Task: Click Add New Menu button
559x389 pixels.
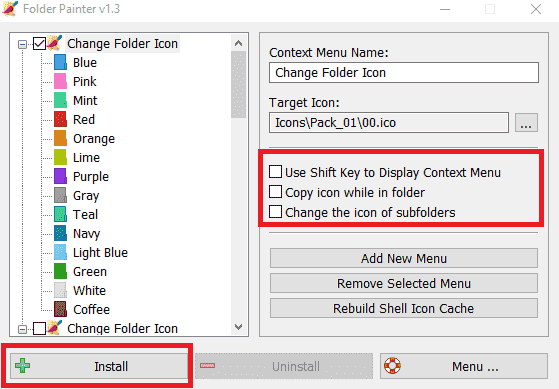Action: tap(404, 258)
